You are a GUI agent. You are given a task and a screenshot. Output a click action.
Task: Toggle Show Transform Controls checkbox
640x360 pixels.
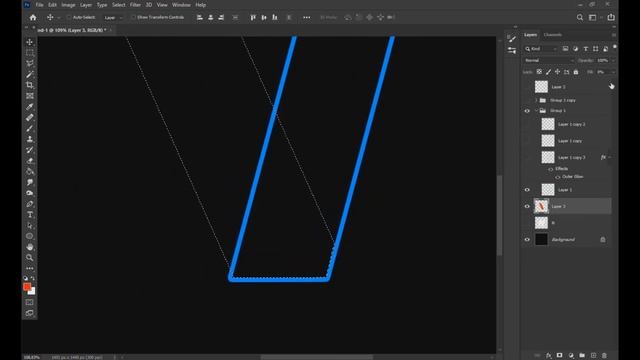pos(133,17)
